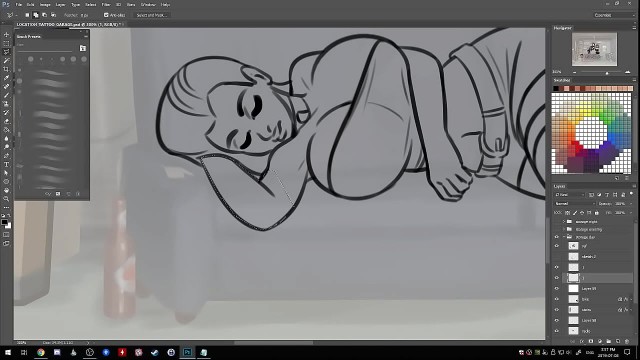The image size is (640, 360).
Task: Open the layer Opacity dropdown arrow
Action: point(630,203)
